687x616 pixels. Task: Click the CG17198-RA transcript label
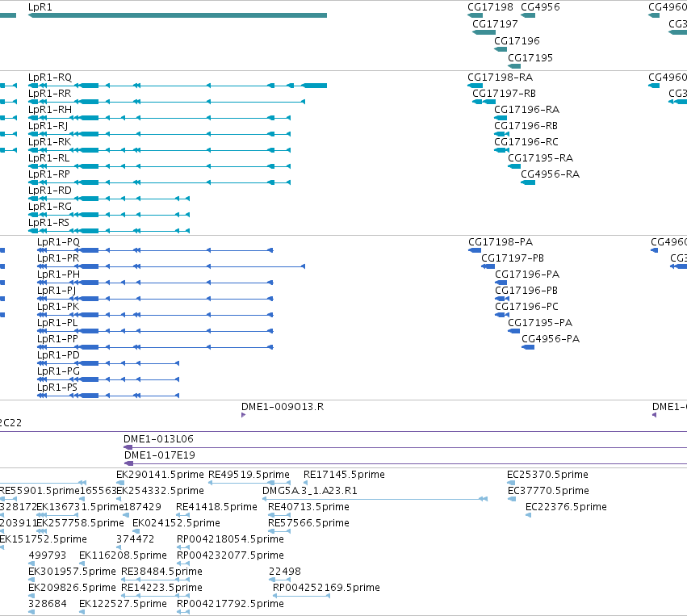[501, 78]
